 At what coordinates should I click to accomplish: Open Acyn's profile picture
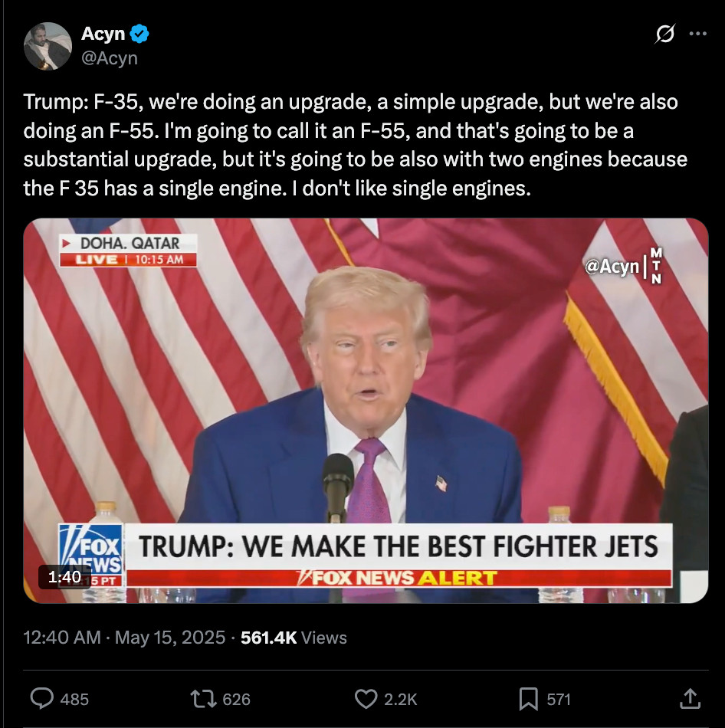click(x=48, y=46)
